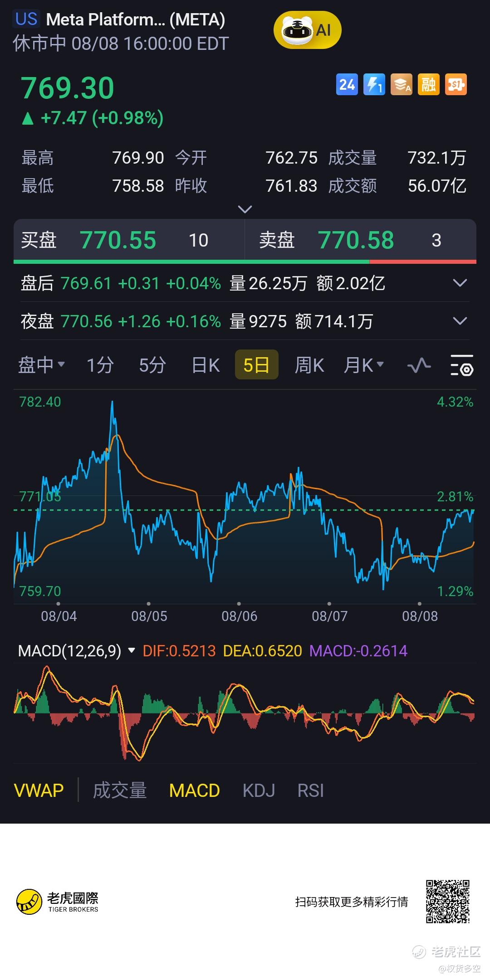Tap the 买盘 bid price 770.55
490x980 pixels.
coord(118,240)
